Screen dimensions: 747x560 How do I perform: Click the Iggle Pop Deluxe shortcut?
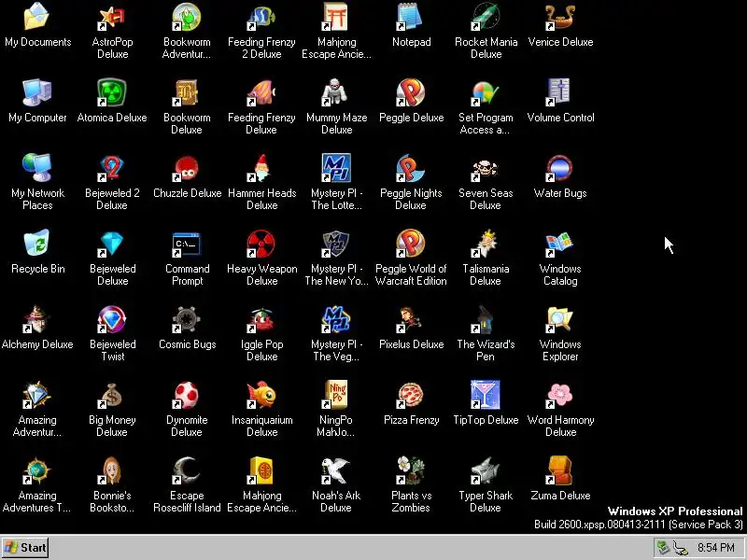(261, 319)
